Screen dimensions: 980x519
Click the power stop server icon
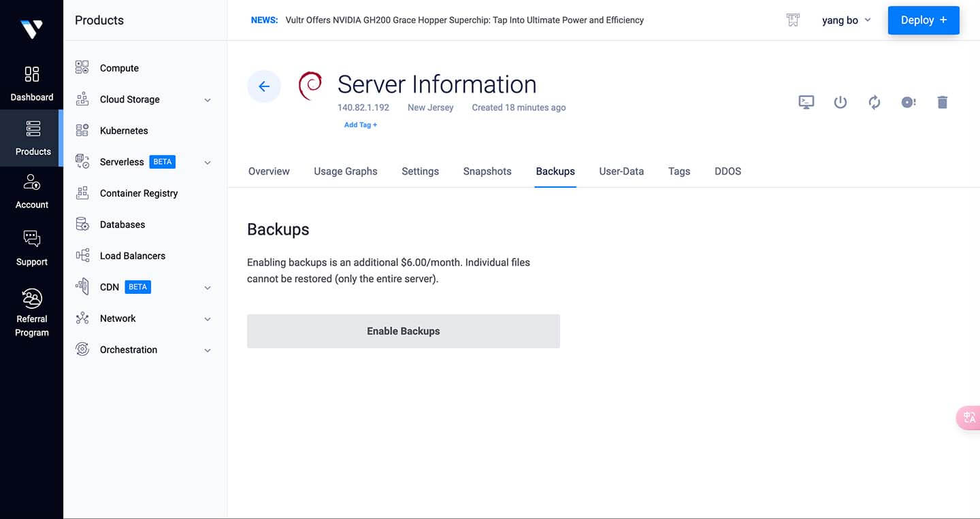click(x=840, y=102)
